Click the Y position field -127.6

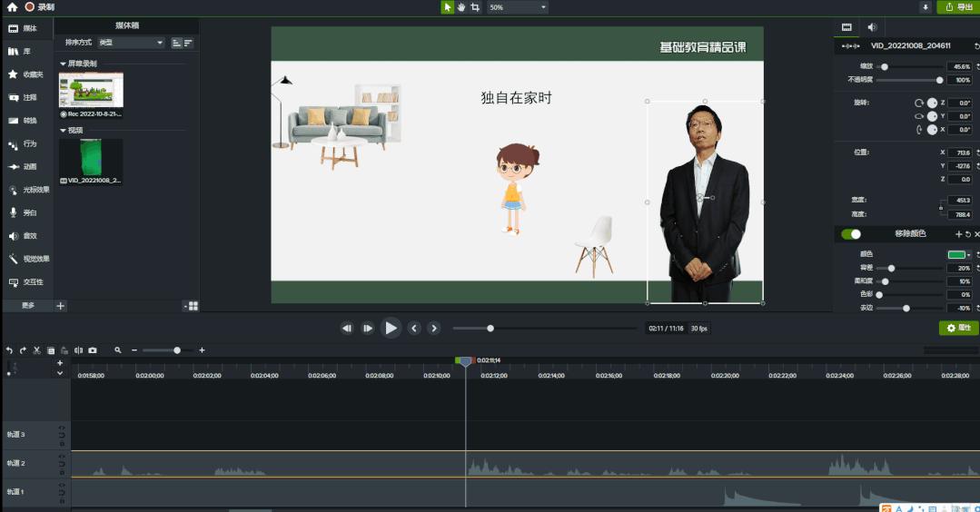961,166
